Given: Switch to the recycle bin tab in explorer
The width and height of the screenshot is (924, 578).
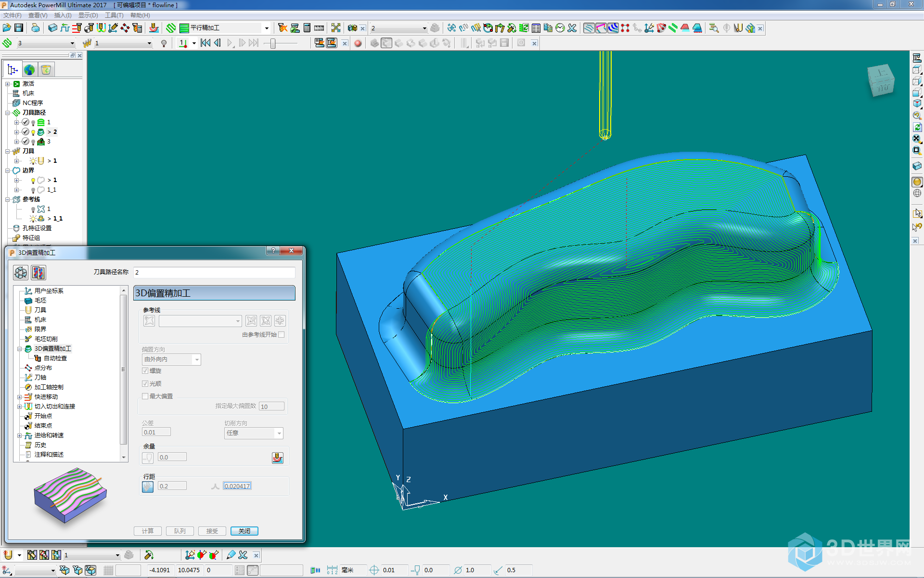Looking at the screenshot, I should [x=46, y=70].
